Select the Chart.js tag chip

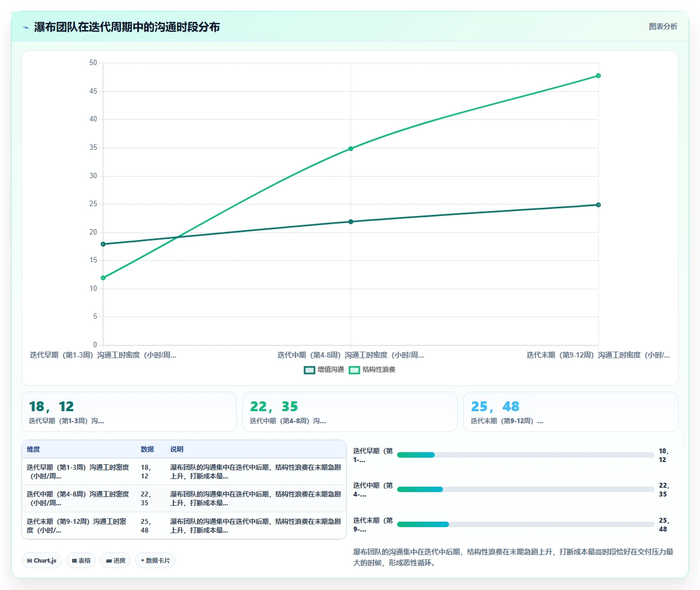tap(42, 560)
